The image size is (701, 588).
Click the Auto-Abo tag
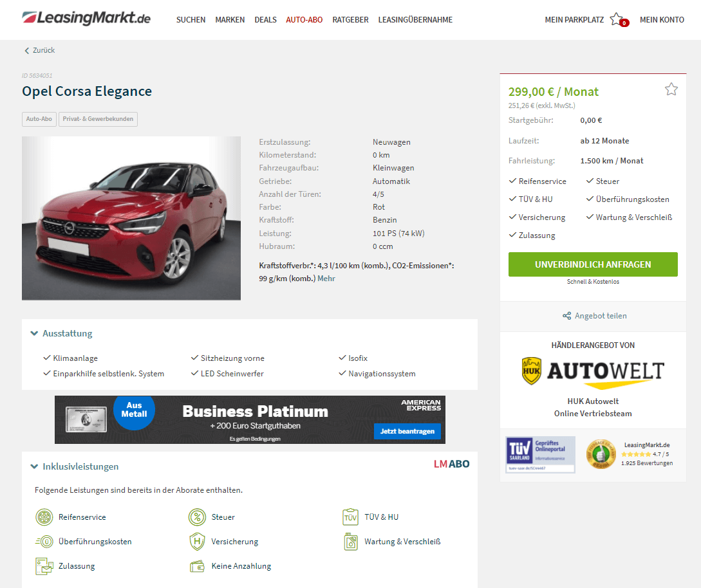tap(39, 119)
